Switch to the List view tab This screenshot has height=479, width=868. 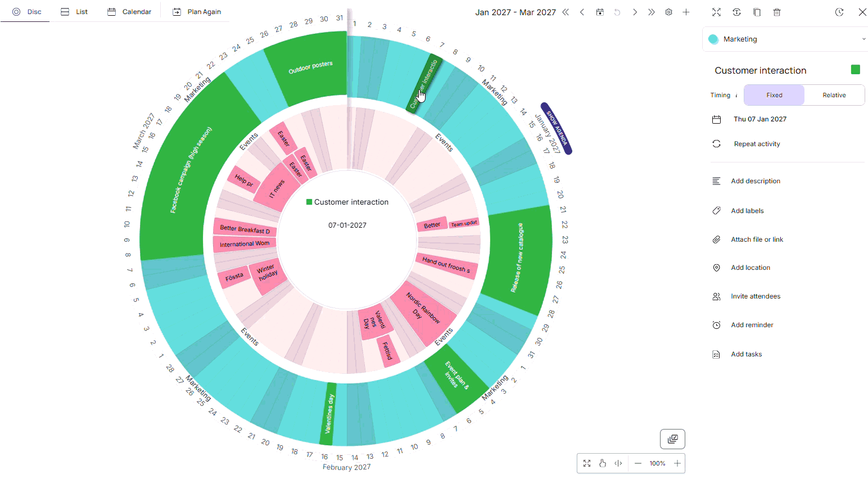[x=74, y=12]
